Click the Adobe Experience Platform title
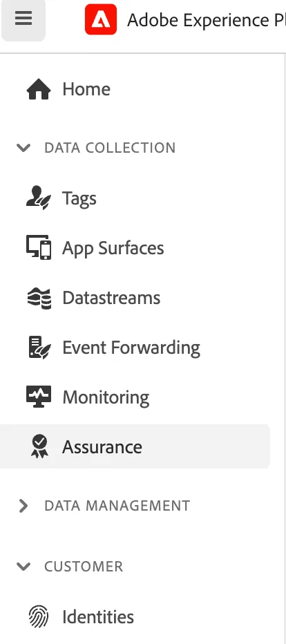Screen dimensions: 286x644 (x=207, y=20)
